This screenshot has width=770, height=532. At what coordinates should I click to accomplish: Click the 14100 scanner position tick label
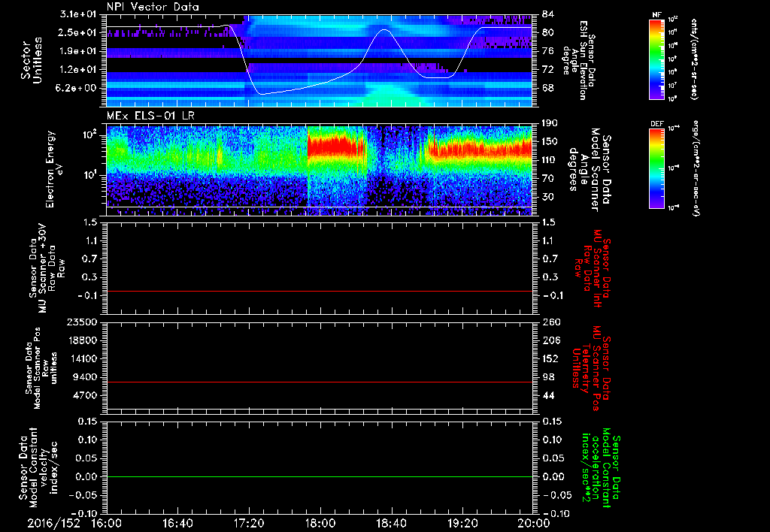click(x=82, y=358)
